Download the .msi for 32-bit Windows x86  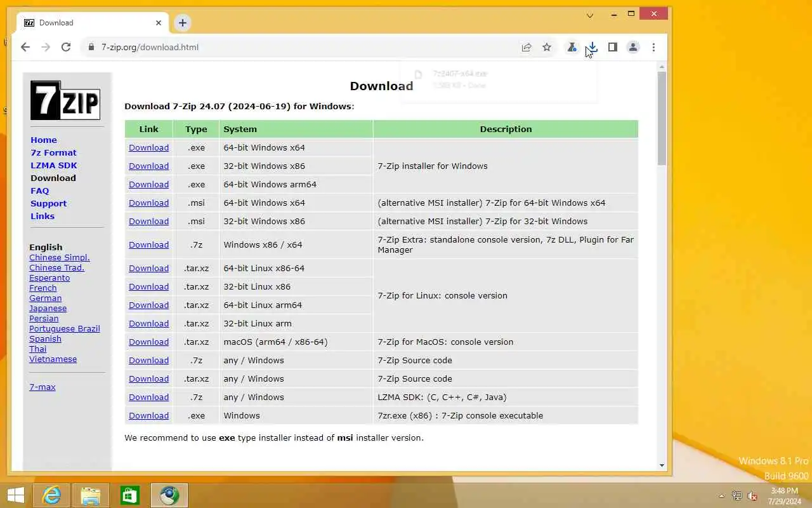[x=148, y=221]
